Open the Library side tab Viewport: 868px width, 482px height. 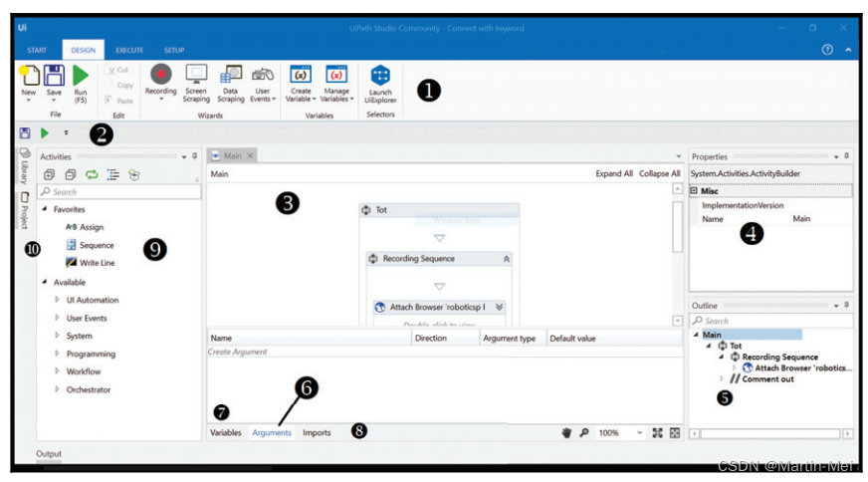click(24, 166)
